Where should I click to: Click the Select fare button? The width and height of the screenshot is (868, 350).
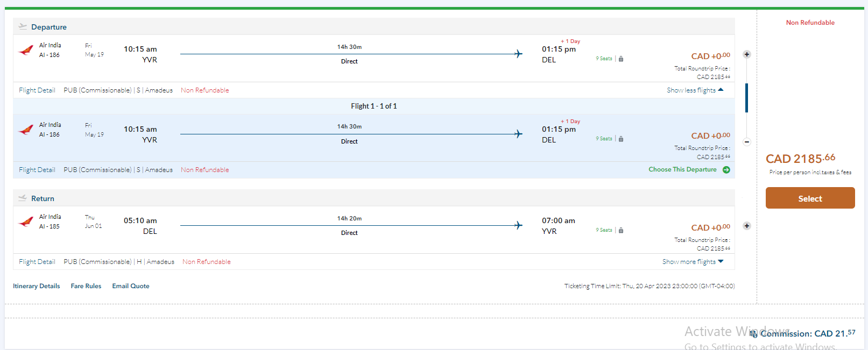pyautogui.click(x=810, y=198)
